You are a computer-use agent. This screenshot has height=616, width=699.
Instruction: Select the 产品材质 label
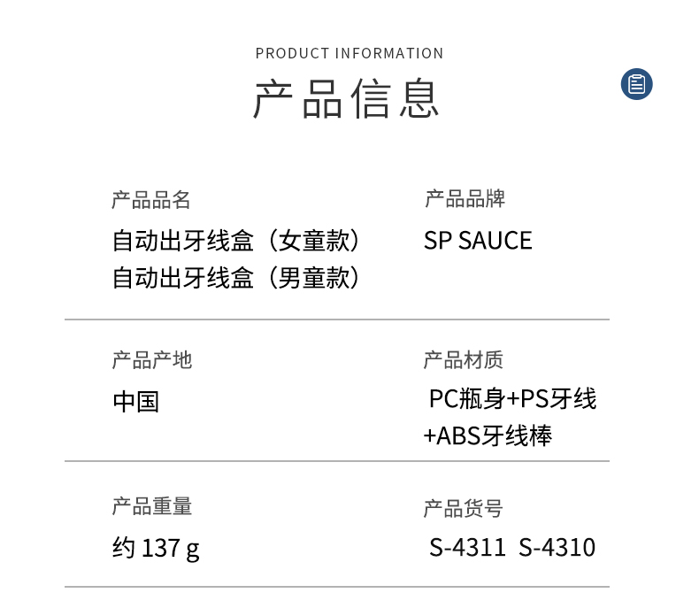(x=464, y=360)
